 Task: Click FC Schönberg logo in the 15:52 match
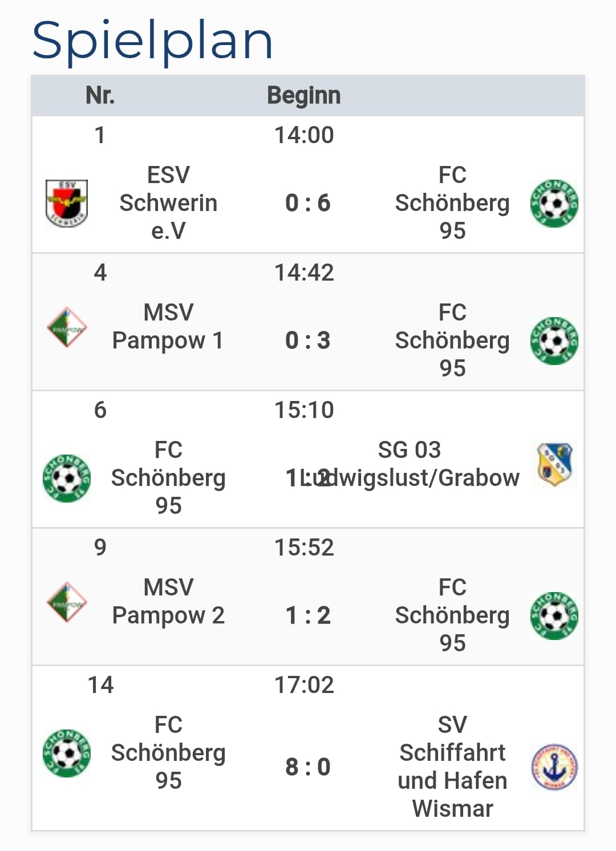[554, 615]
